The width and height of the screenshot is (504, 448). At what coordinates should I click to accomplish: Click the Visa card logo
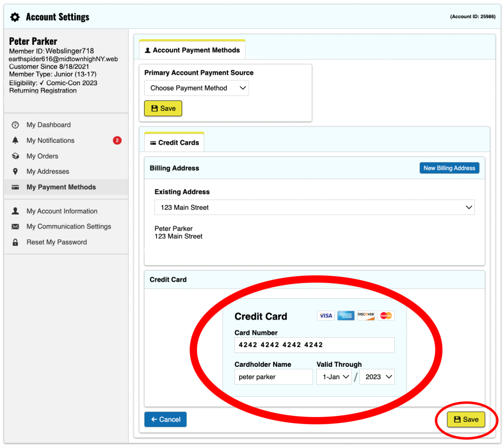click(x=325, y=316)
